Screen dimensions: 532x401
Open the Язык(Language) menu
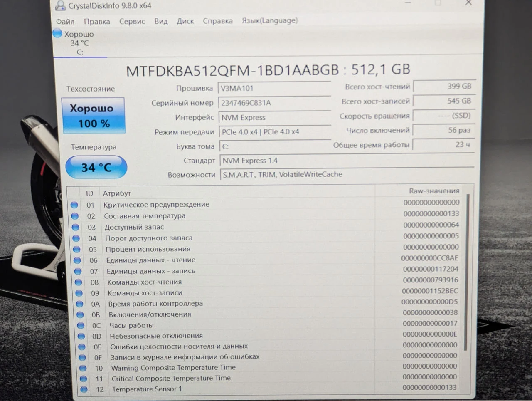[270, 20]
